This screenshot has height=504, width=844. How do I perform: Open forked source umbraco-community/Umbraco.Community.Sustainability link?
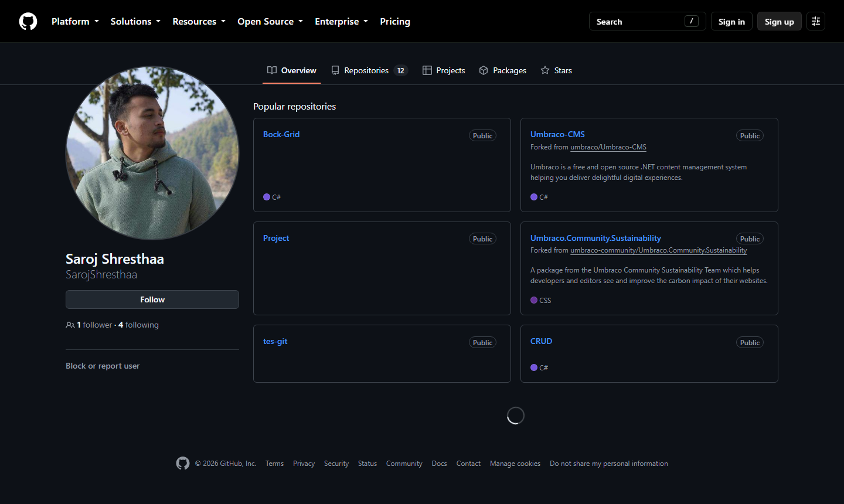(659, 250)
